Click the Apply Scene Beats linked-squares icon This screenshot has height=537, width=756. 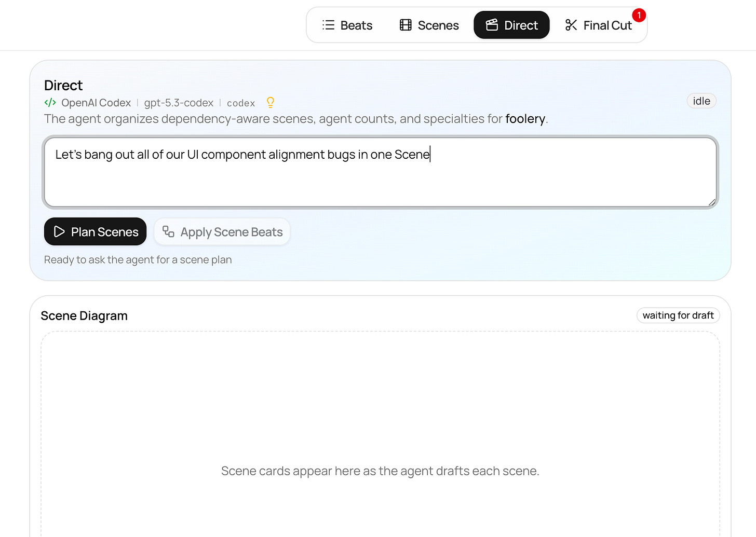point(168,231)
